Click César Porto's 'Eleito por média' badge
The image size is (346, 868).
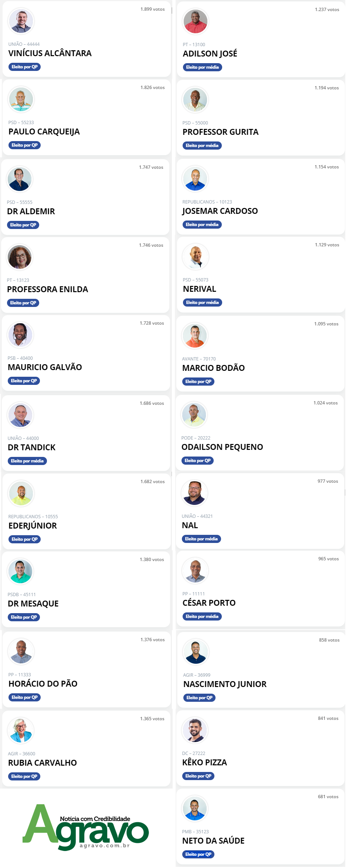202,616
